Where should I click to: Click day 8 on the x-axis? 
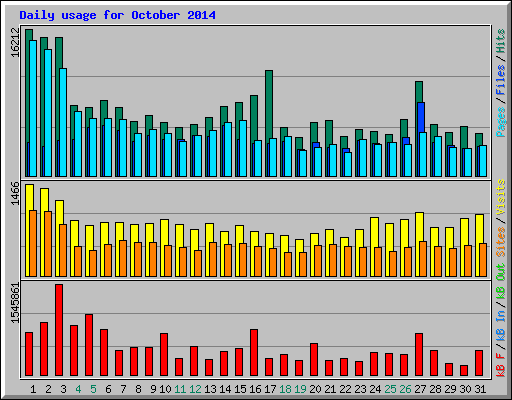point(138,389)
